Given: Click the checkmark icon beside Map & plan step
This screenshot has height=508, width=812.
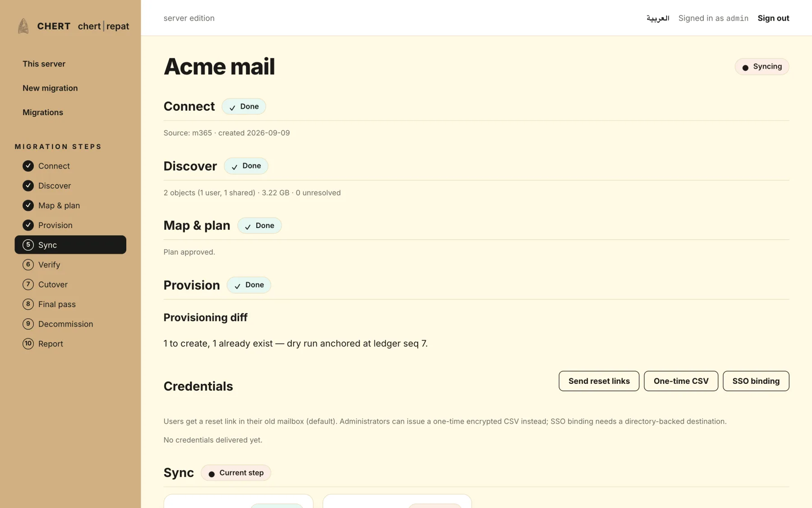Looking at the screenshot, I should (x=28, y=205).
